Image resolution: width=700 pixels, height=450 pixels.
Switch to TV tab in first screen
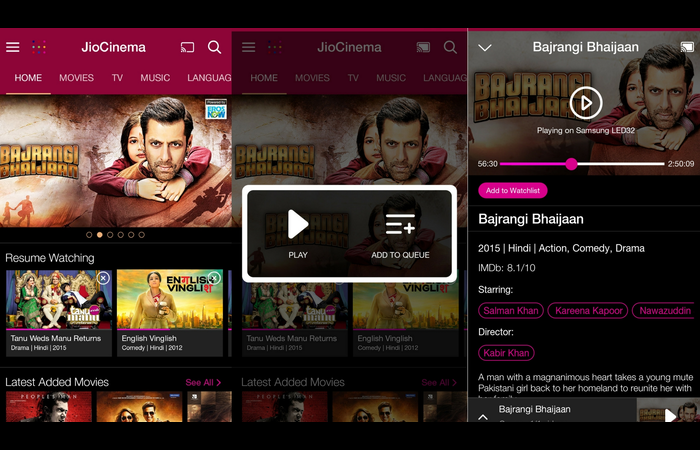pos(117,78)
